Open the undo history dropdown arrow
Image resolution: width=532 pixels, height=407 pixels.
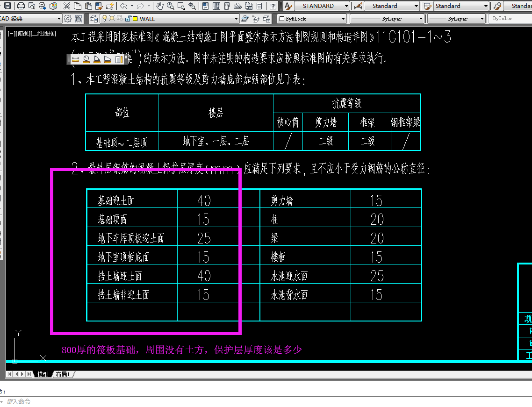pos(132,6)
